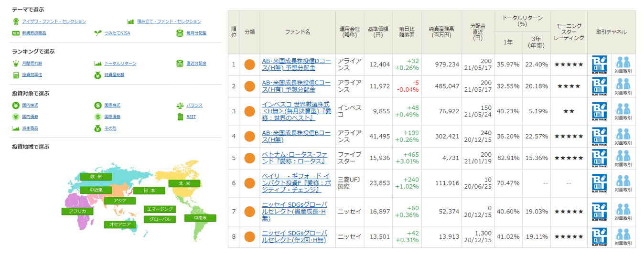Click 対面取引 icon in rank 8 row
The image size is (644, 256).
623,237
